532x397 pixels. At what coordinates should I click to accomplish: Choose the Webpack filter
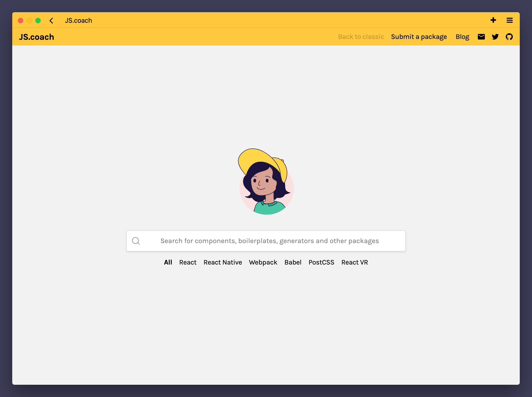(263, 262)
